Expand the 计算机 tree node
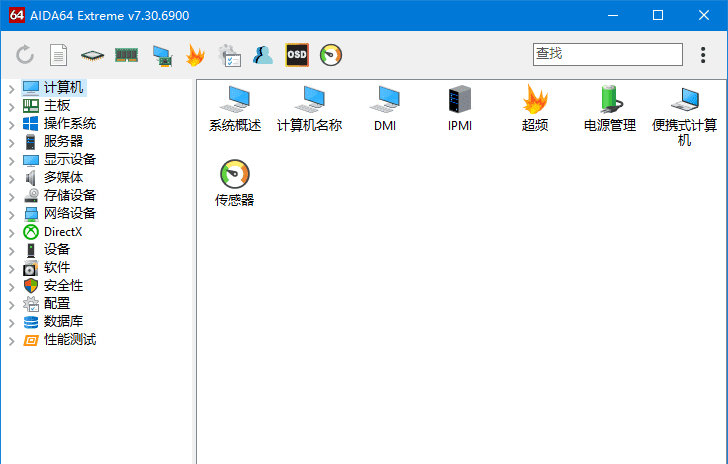 (12, 88)
